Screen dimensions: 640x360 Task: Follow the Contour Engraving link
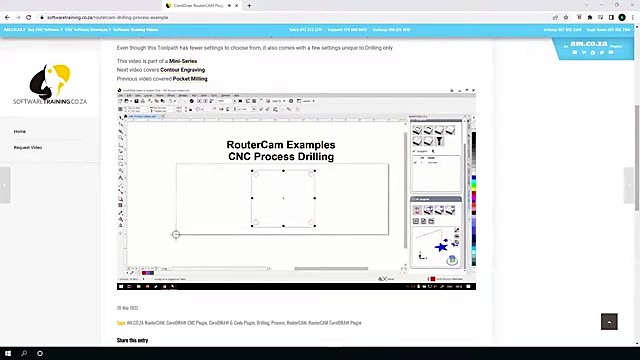click(x=182, y=70)
